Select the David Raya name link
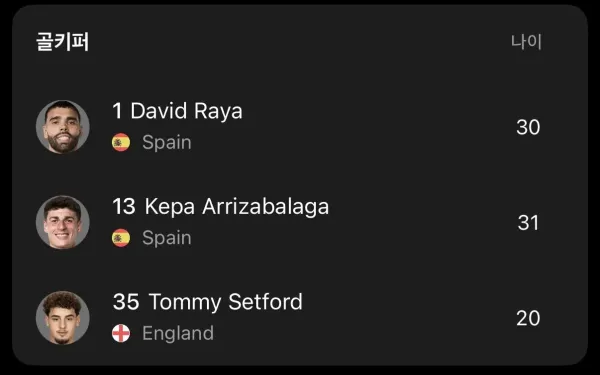The image size is (600, 375). click(x=186, y=111)
